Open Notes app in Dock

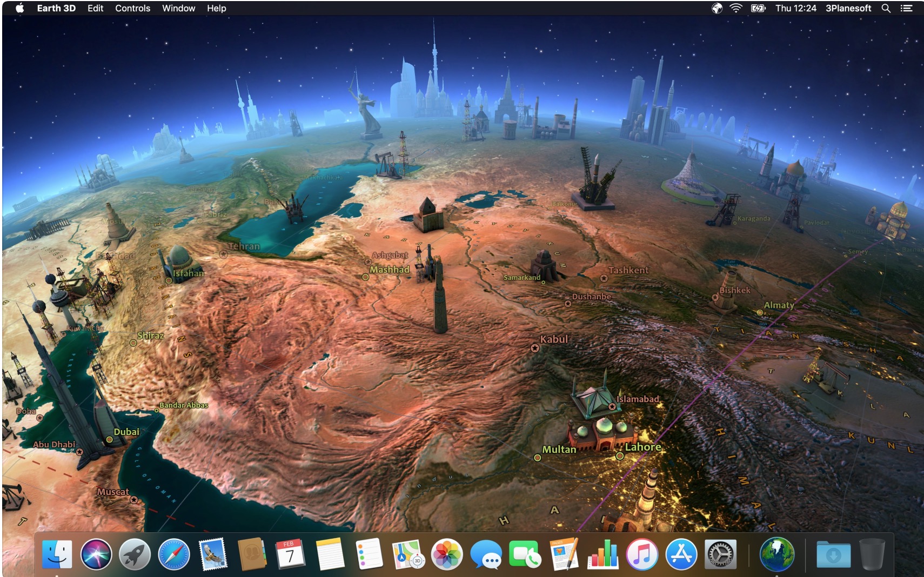[x=330, y=554]
